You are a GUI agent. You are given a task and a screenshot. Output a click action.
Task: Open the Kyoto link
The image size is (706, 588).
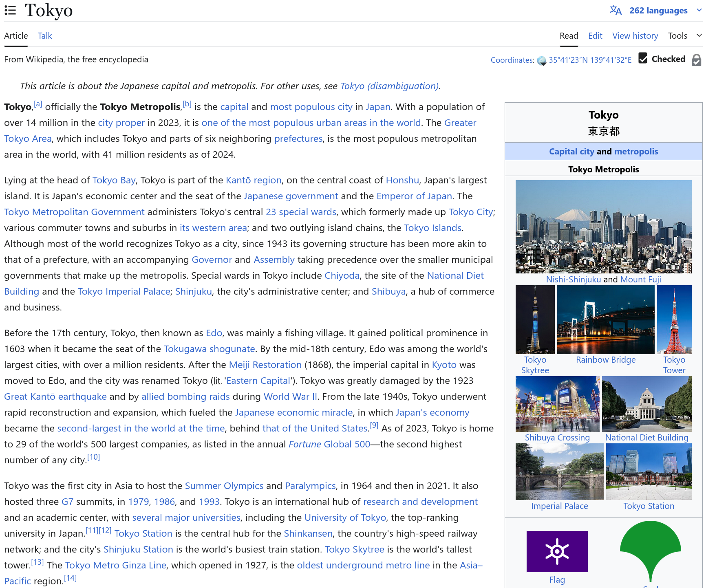(444, 365)
